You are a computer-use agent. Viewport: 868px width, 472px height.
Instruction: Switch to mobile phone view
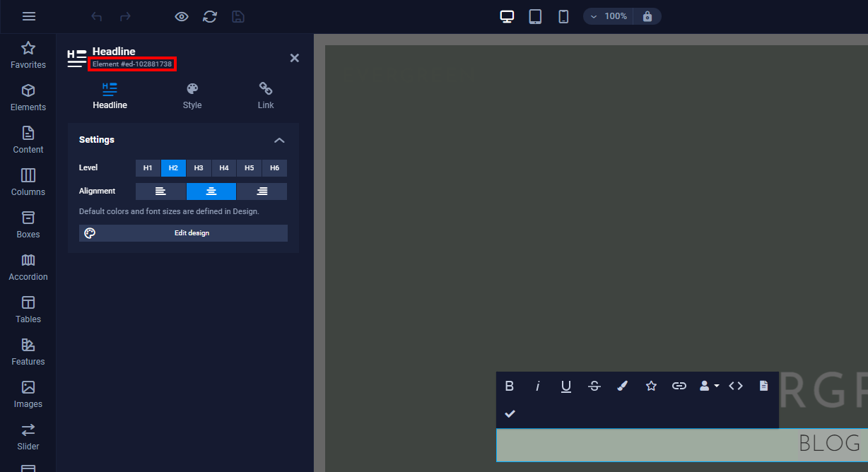(x=563, y=16)
